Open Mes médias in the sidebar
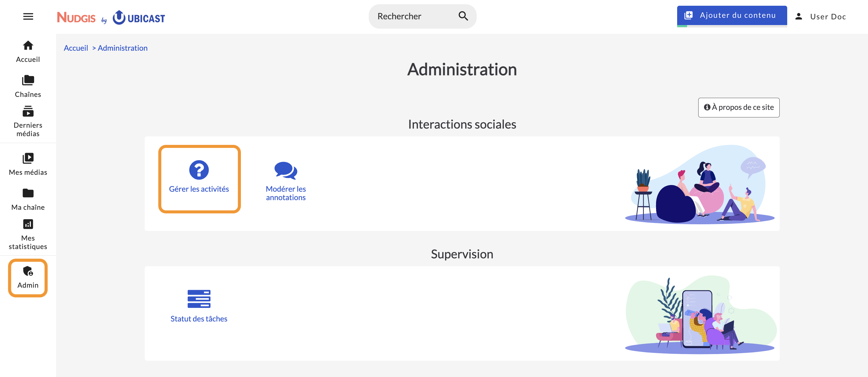Viewport: 868px width, 377px height. 28,164
